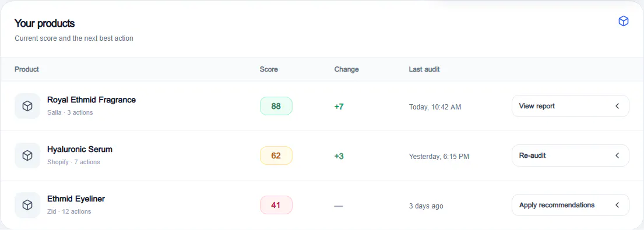
Task: Sort by the Last audit column header
Action: click(424, 69)
